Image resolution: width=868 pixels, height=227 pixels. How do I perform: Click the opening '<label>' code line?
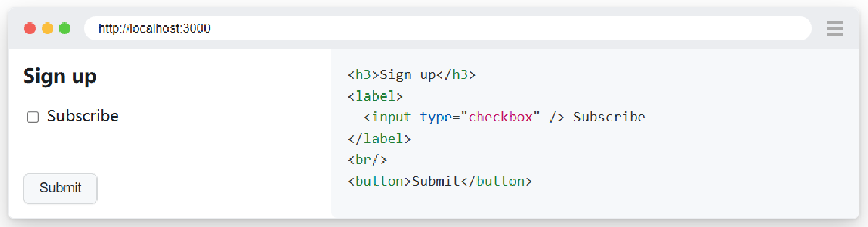375,96
